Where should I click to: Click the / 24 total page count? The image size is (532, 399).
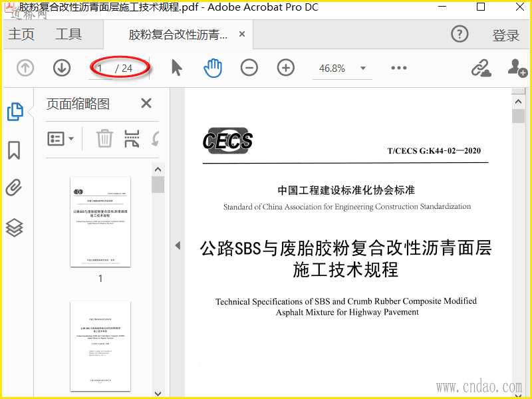(124, 68)
